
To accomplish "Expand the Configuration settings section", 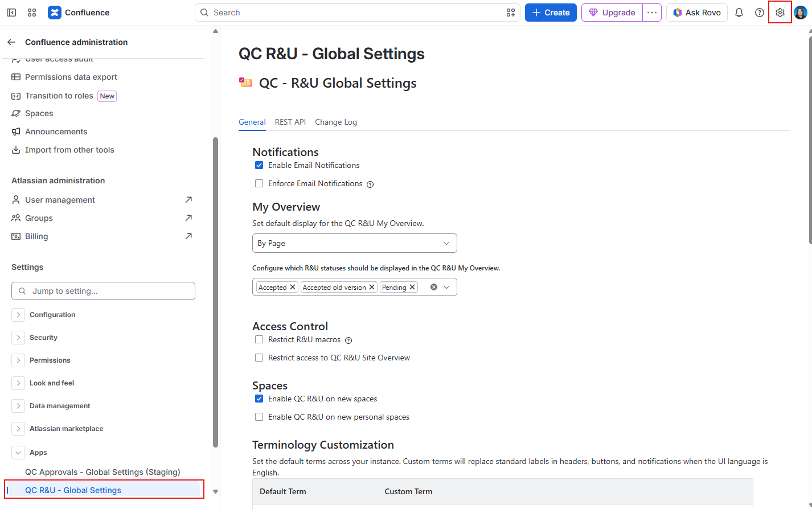I will point(18,315).
